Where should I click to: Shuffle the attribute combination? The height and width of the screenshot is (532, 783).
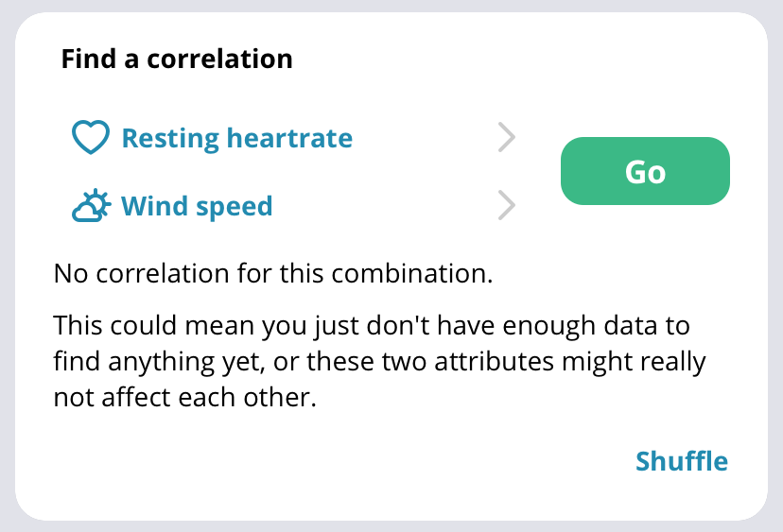(682, 460)
